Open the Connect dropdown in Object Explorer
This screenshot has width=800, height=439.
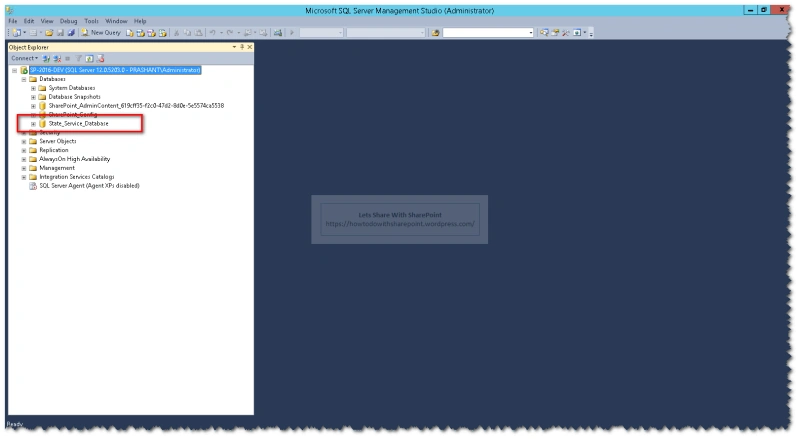pos(24,58)
